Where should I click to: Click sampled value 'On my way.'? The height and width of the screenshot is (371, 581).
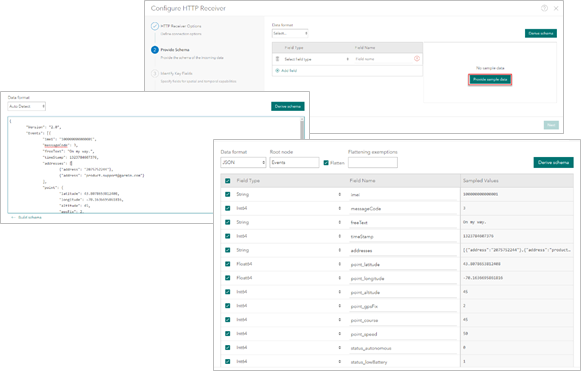point(474,222)
